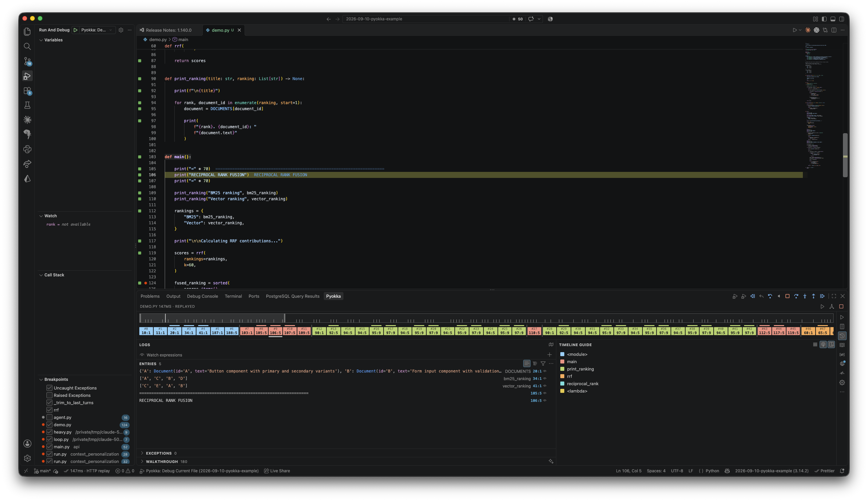Open the Explorer view in activity bar

click(27, 32)
